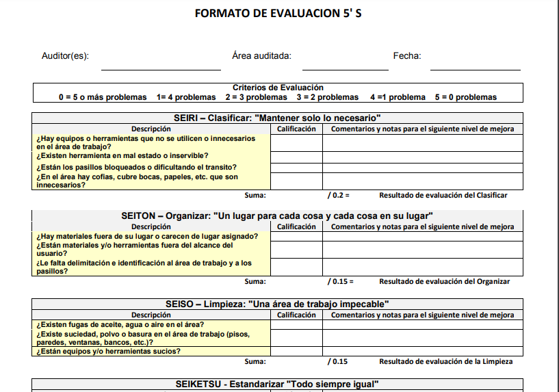Click the 'Área auditada:' label
This screenshot has height=392, width=559.
[x=261, y=56]
